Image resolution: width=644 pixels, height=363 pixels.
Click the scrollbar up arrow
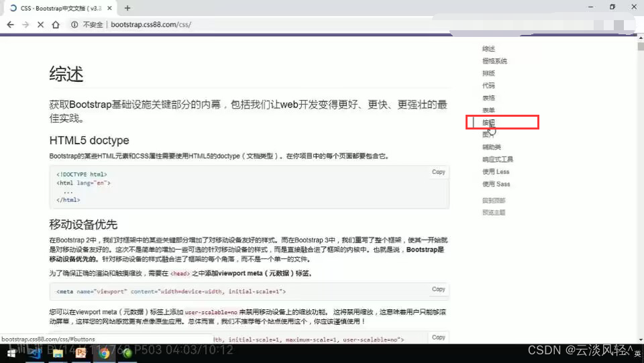(x=640, y=38)
